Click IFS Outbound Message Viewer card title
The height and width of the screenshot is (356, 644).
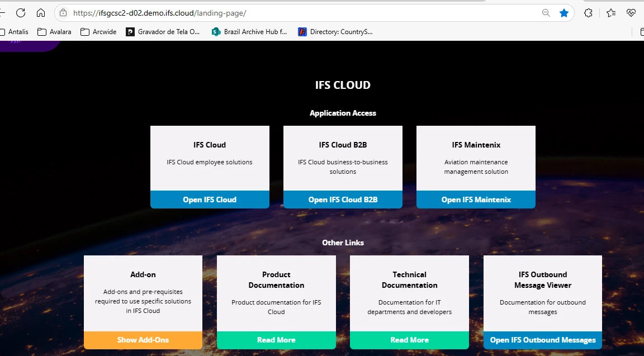(x=543, y=279)
